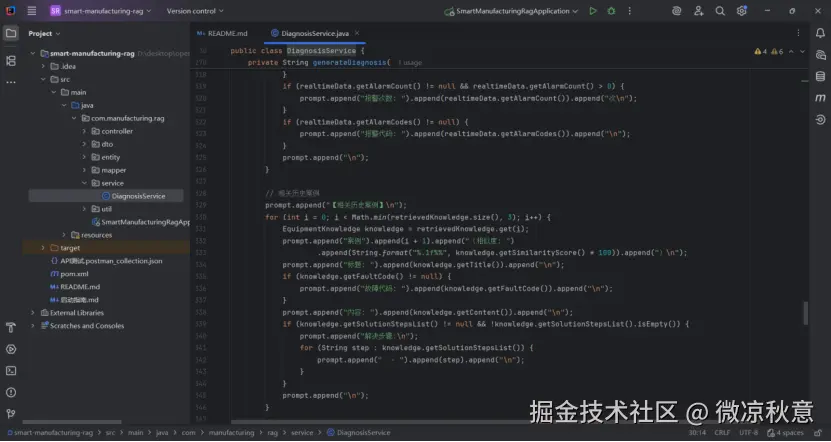Debug SmartManufacturingRagApplication
Image resolution: width=831 pixels, height=442 pixels.
(x=611, y=11)
